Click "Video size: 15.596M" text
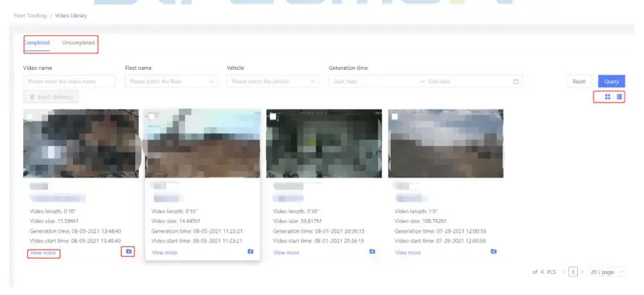Viewport: 644px width, 295px height. click(x=54, y=221)
